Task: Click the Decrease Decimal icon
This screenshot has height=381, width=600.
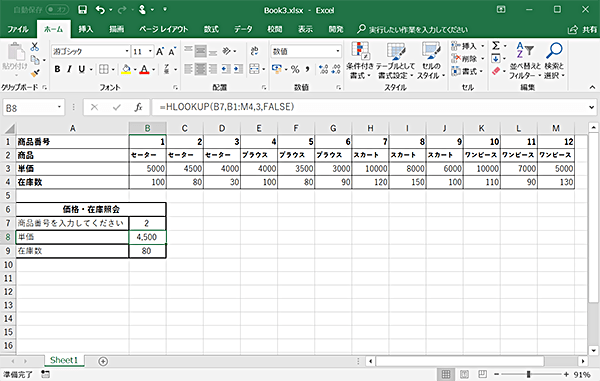Action: tap(336, 69)
